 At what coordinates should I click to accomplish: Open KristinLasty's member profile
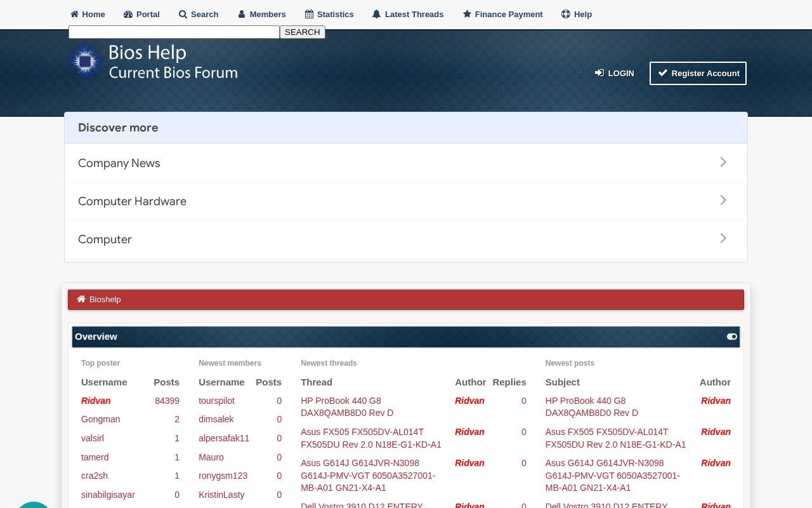tap(221, 495)
